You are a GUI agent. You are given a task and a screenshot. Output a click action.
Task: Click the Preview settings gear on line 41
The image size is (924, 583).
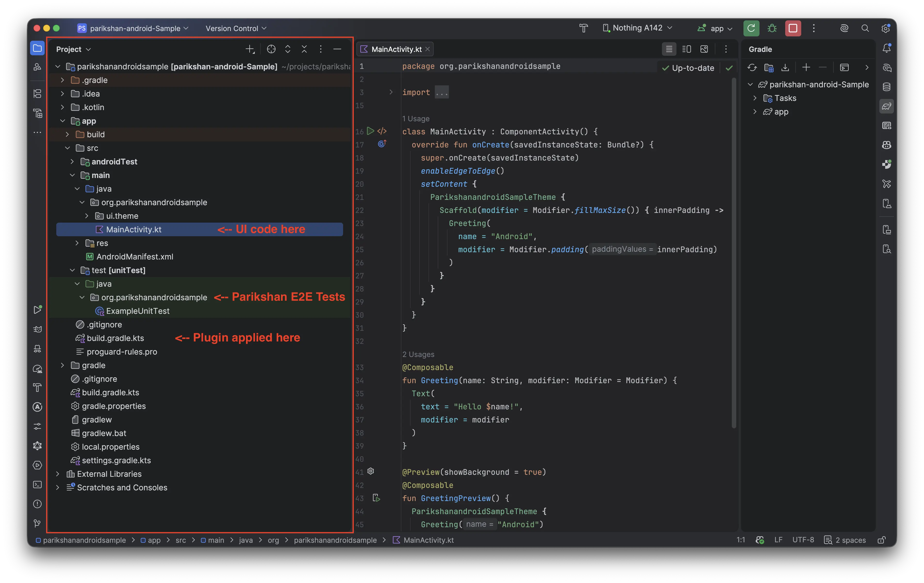371,471
